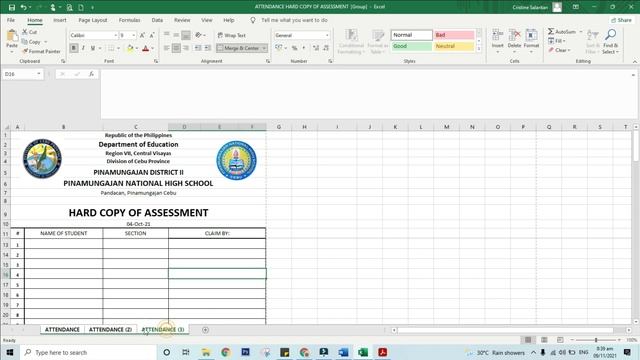Switch to the Formulas tab
This screenshot has height=360, width=640.
pos(129,20)
